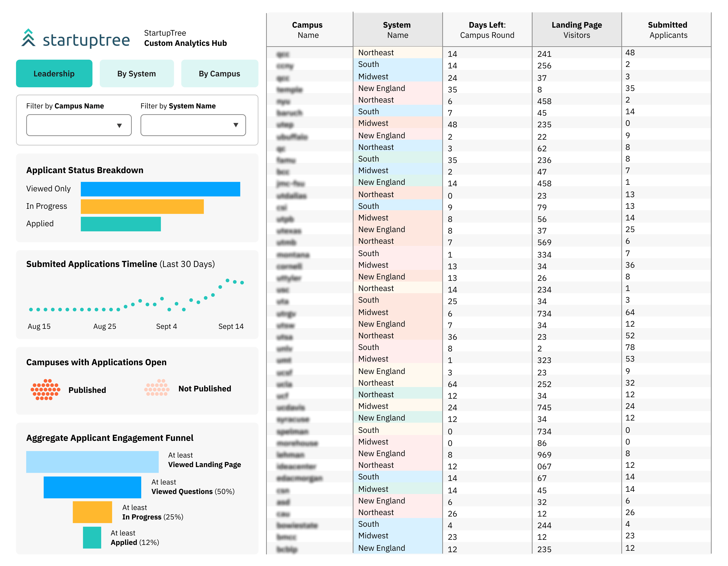The height and width of the screenshot is (566, 728).
Task: Switch to the Leadership tab
Action: click(x=54, y=74)
